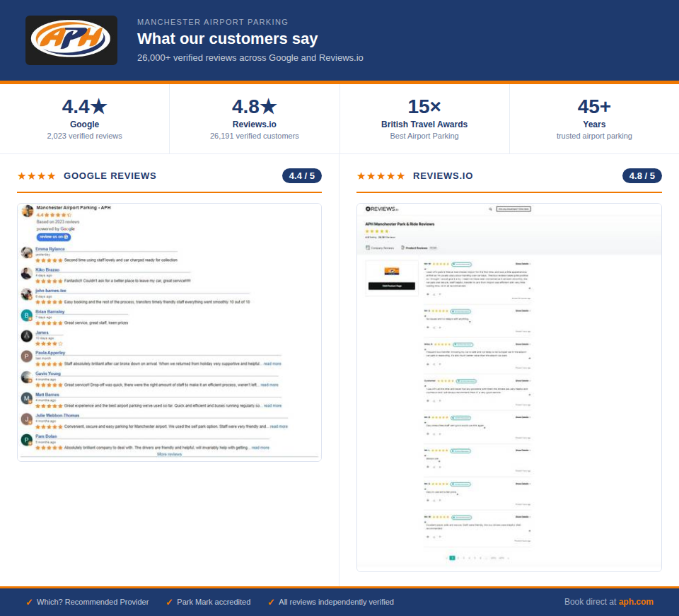Click the orange stars beside GOOGLE REVIEWS heading
This screenshot has width=679, height=616.
click(x=36, y=176)
